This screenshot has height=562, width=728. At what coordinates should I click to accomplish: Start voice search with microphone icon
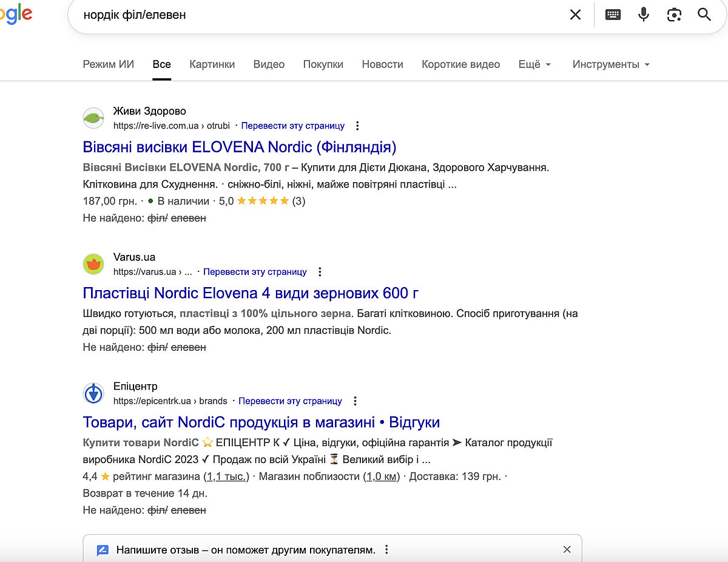click(x=644, y=15)
